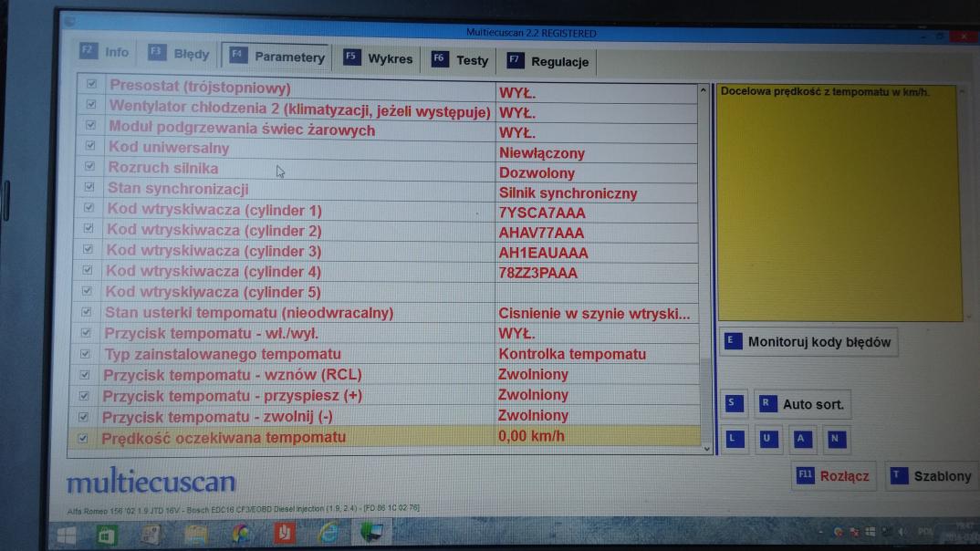Toggle Przycisk tempomatu - zwolnij (-) checkbox
This screenshot has width=980, height=551.
[x=83, y=417]
